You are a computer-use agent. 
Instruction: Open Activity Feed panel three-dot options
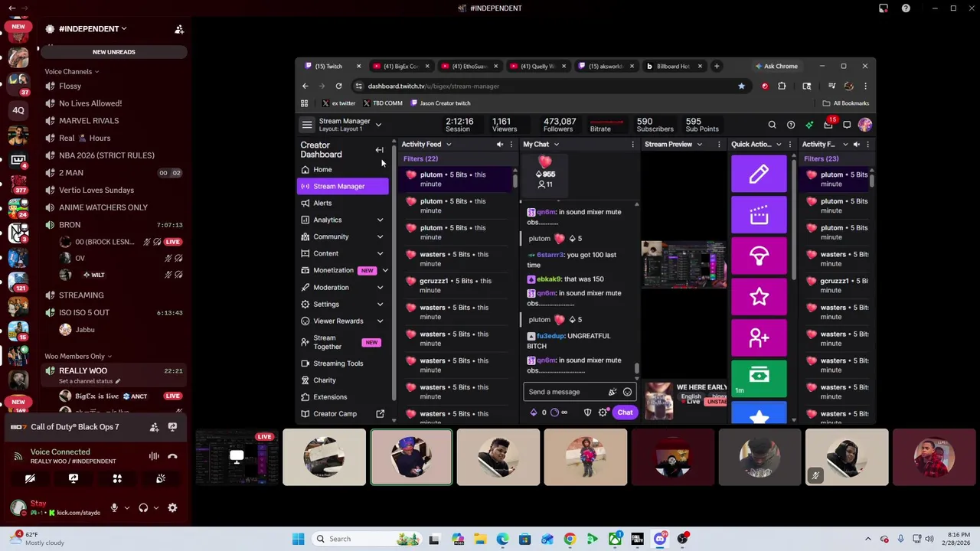[511, 144]
